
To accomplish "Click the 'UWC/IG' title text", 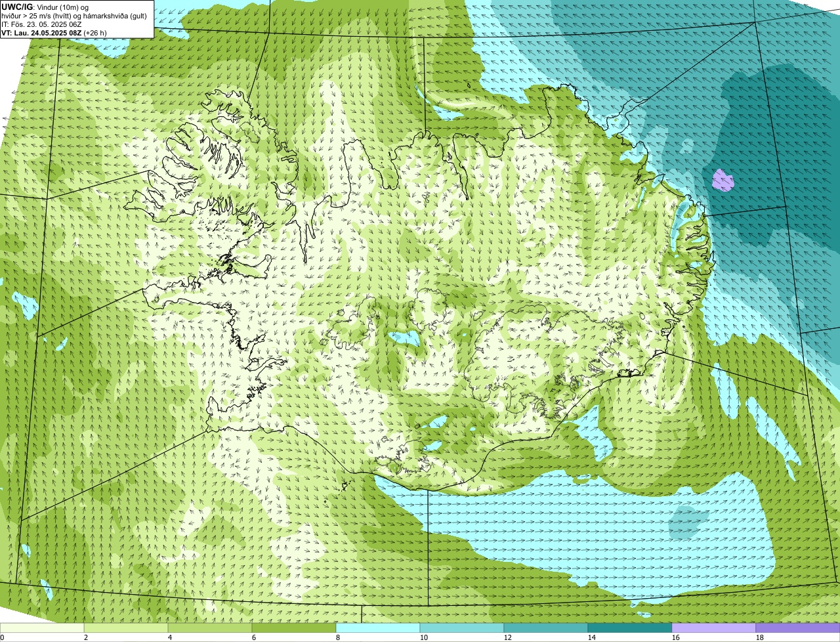I will tap(17, 7).
